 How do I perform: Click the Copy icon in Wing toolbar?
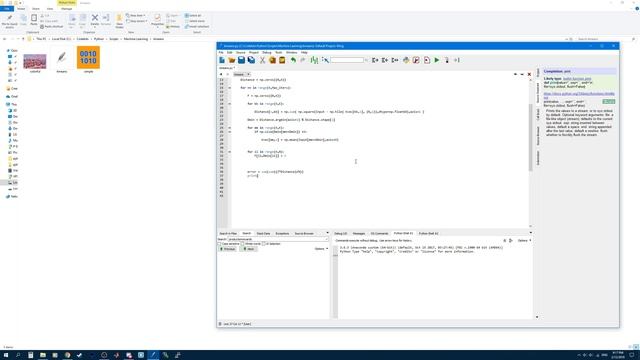272,60
